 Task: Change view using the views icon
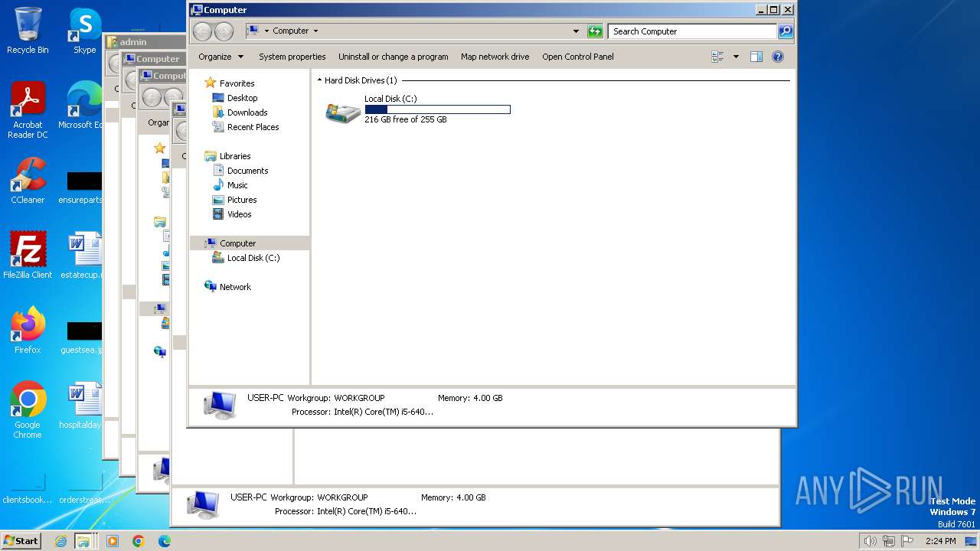pyautogui.click(x=717, y=57)
